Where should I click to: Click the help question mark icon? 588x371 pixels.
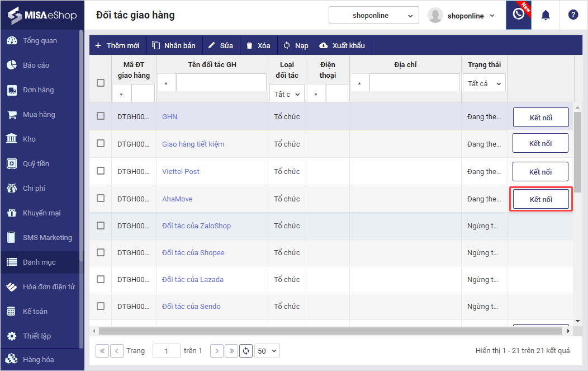pyautogui.click(x=573, y=15)
